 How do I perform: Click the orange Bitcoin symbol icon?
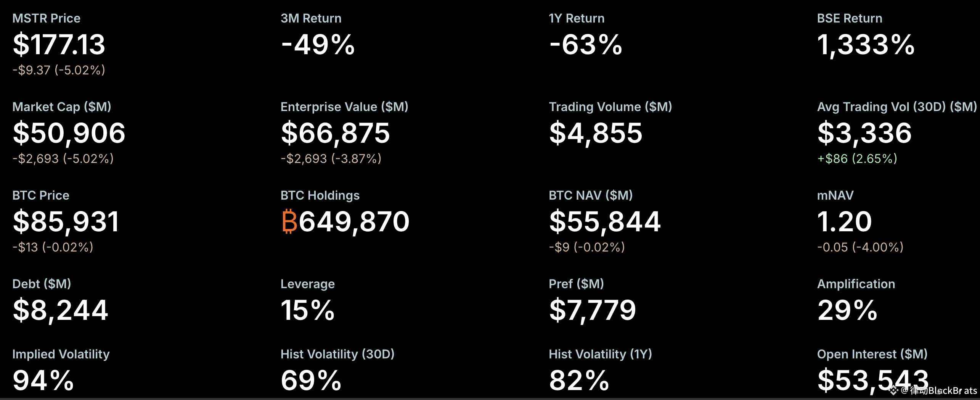tap(289, 221)
